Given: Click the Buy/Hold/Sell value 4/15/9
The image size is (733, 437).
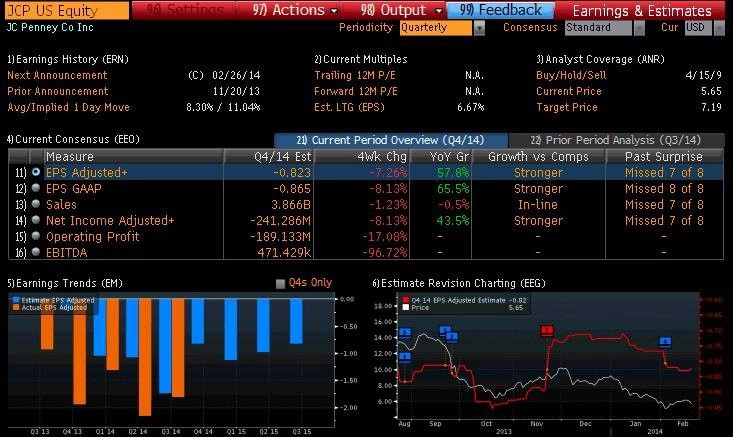Looking at the screenshot, I should coord(704,75).
